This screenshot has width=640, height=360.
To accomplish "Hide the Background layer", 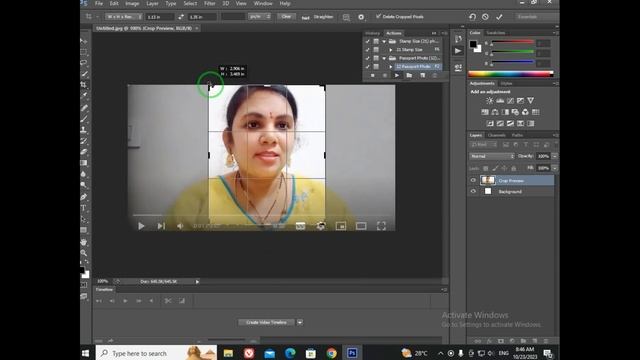I will [x=473, y=191].
